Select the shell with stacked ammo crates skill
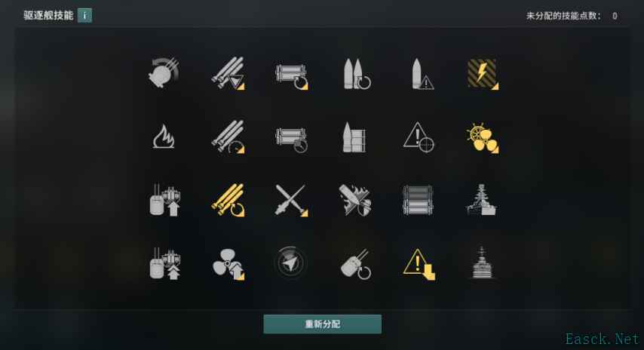This screenshot has height=350, width=644. coord(354,137)
